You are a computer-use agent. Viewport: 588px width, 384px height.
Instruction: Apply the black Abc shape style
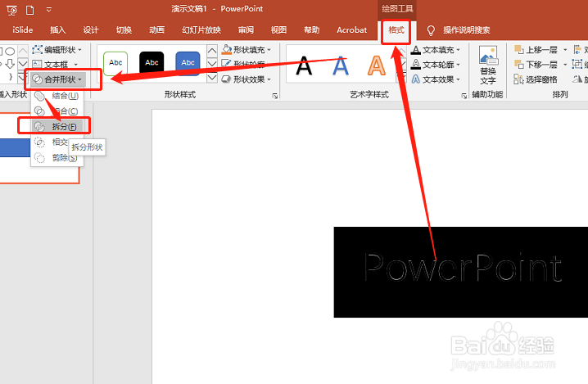[152, 62]
